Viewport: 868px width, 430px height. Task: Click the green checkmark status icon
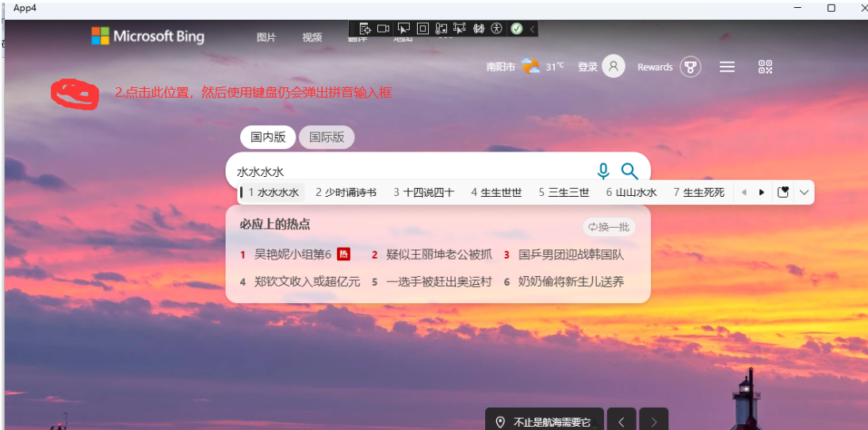tap(517, 29)
